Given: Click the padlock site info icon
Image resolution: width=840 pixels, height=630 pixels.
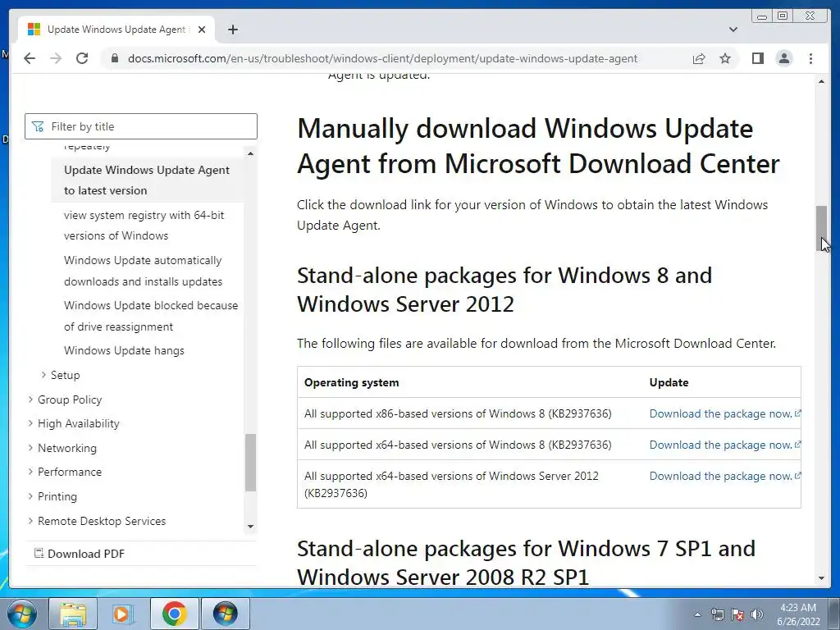Looking at the screenshot, I should pyautogui.click(x=114, y=58).
